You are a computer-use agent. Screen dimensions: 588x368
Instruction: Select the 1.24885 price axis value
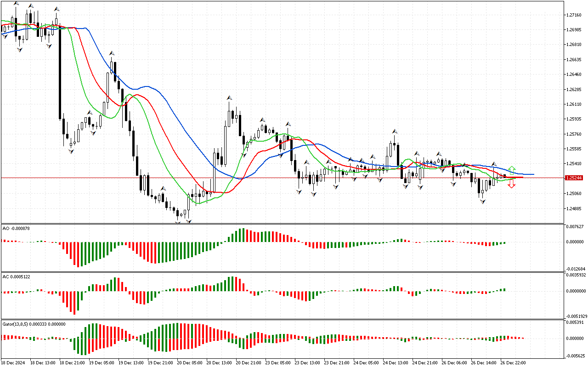pyautogui.click(x=574, y=208)
